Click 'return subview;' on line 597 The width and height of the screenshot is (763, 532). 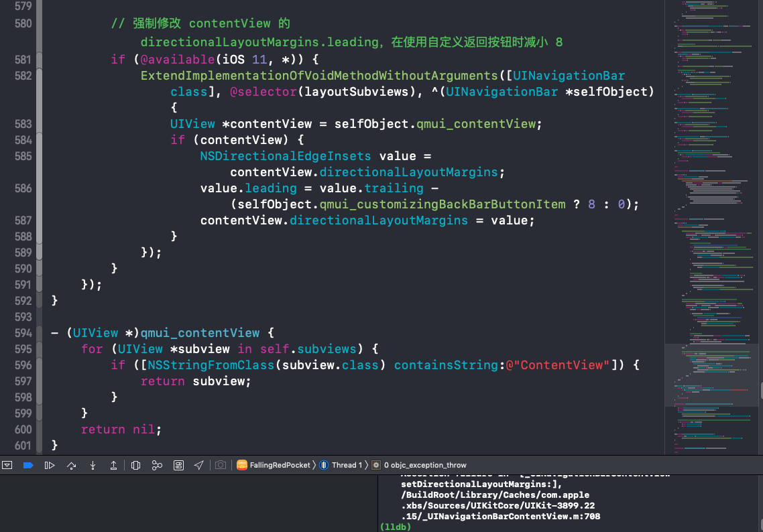[x=196, y=381]
